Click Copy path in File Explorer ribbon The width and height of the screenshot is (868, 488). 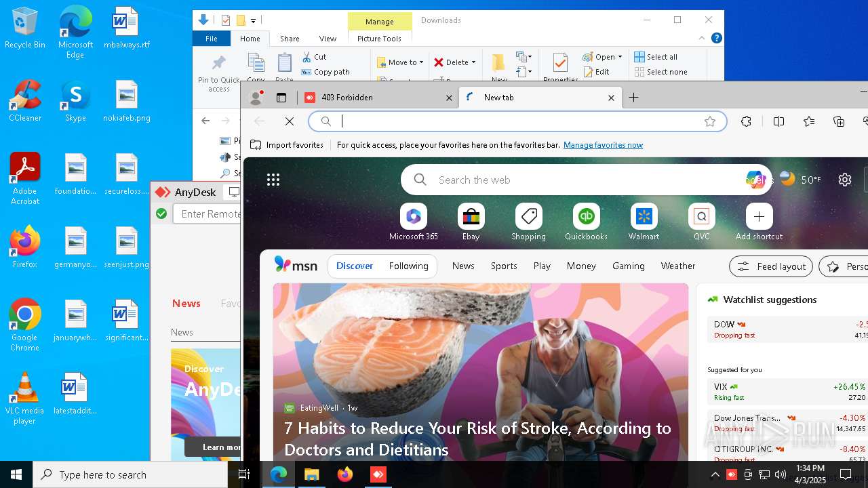[325, 72]
